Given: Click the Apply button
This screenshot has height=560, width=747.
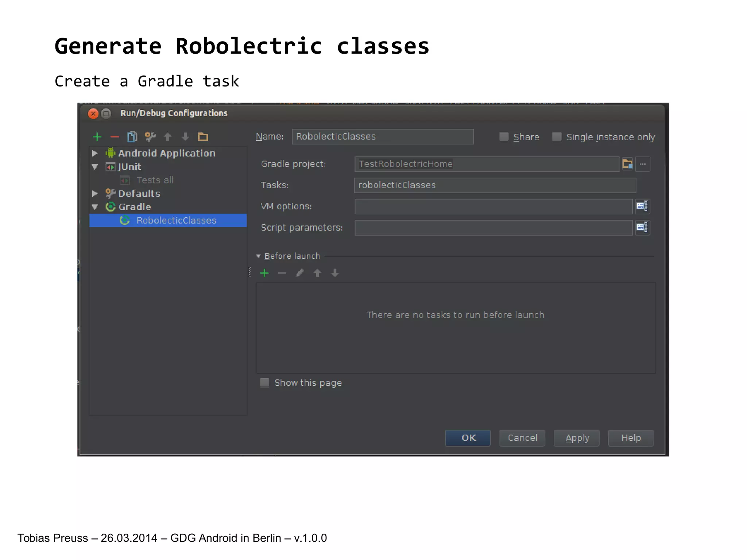Looking at the screenshot, I should pos(577,438).
